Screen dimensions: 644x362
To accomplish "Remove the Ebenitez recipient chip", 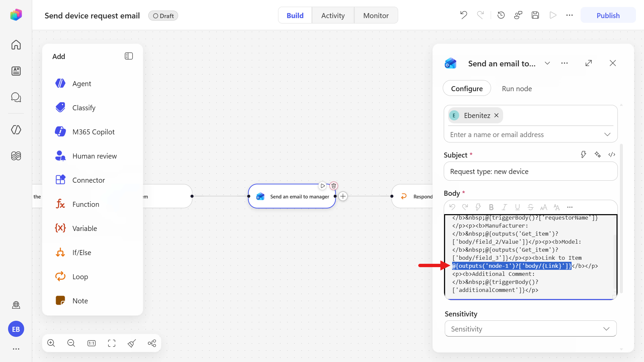I will click(496, 115).
